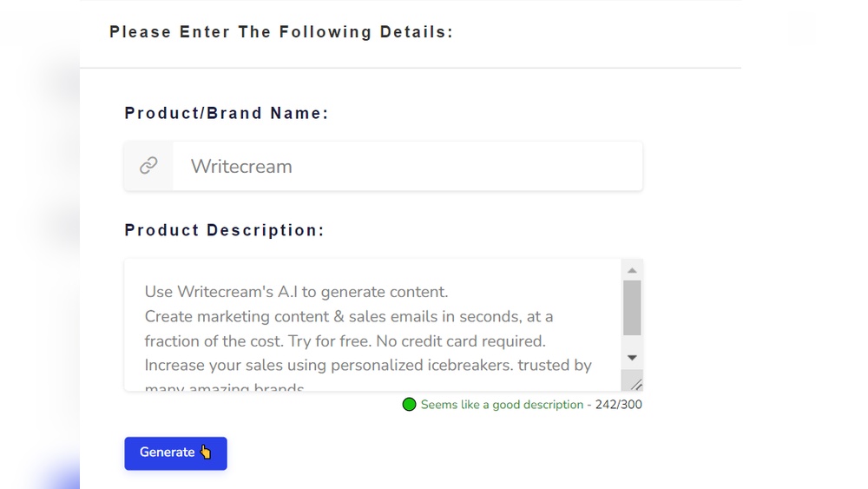Click the description scrollbar up arrow
The height and width of the screenshot is (489, 868).
point(632,269)
